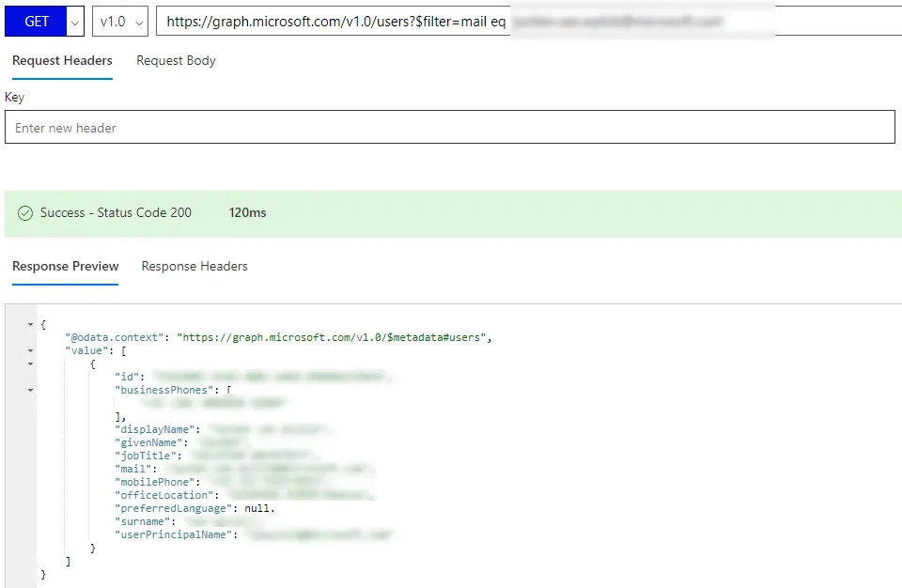This screenshot has width=902, height=588.
Task: Click the "@odata.context" metadata URL string
Action: click(332, 337)
